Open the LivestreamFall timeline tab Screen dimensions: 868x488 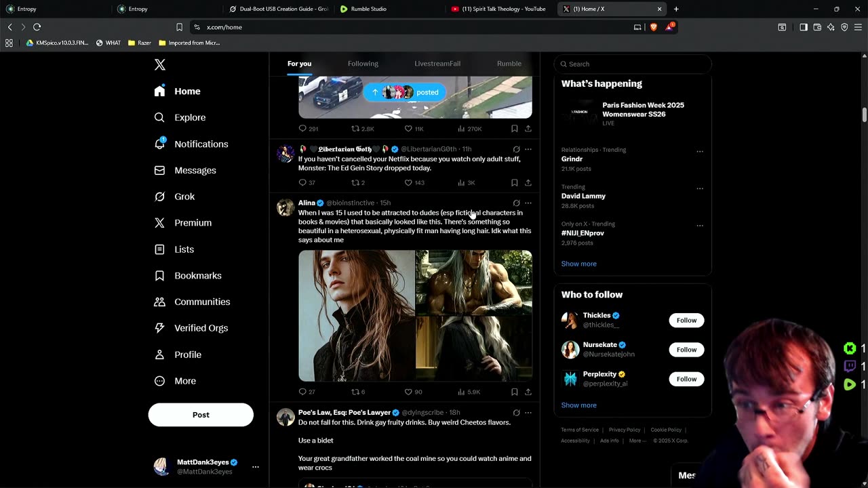437,64
